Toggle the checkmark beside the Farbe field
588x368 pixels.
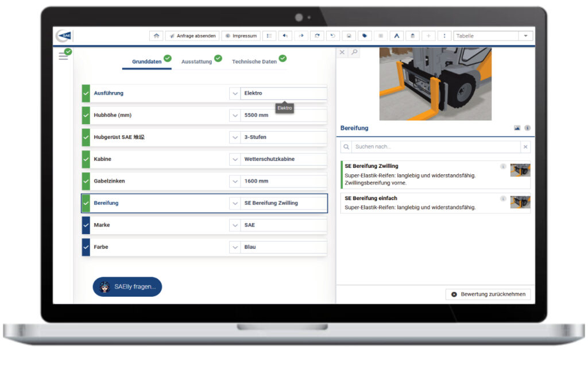coord(87,247)
